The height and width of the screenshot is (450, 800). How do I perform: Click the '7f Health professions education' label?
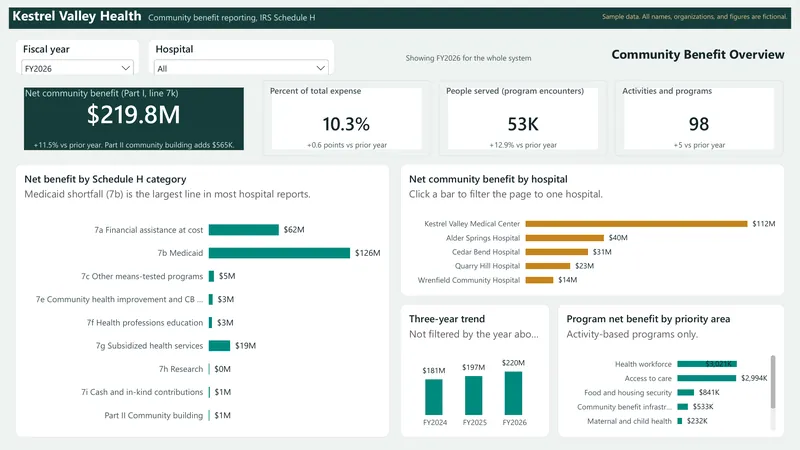coord(145,322)
